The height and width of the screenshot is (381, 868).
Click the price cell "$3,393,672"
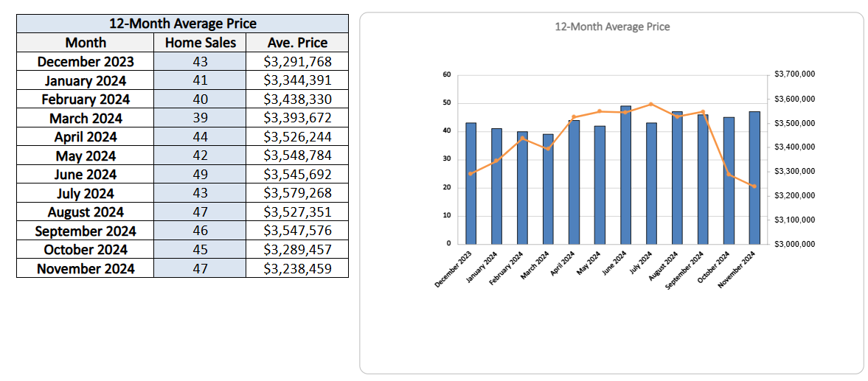[297, 118]
